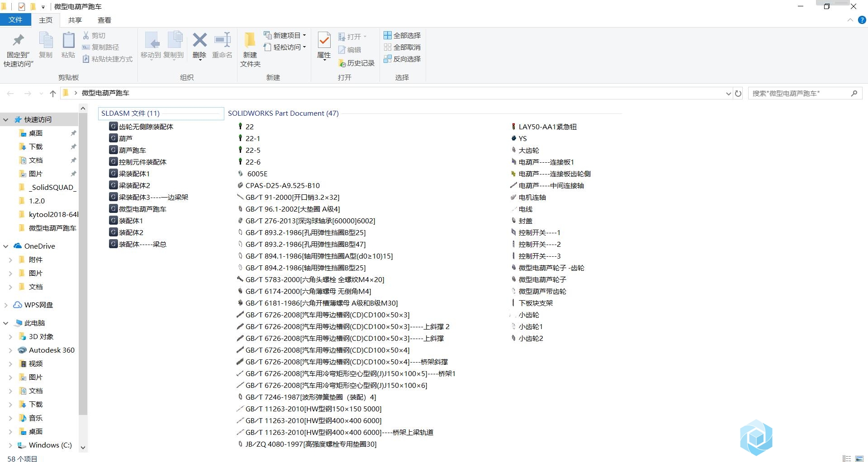Click Select none (全部取消)
Viewport: 868px width, 462px height.
point(402,47)
